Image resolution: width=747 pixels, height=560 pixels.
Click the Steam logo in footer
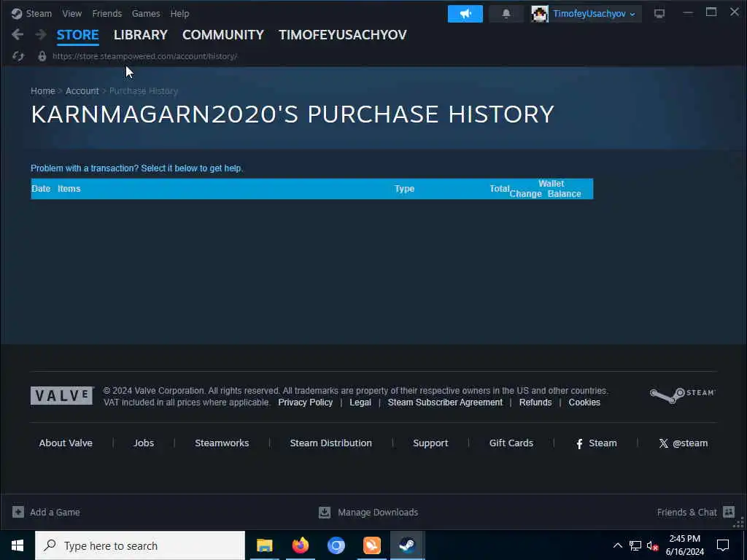(x=683, y=395)
